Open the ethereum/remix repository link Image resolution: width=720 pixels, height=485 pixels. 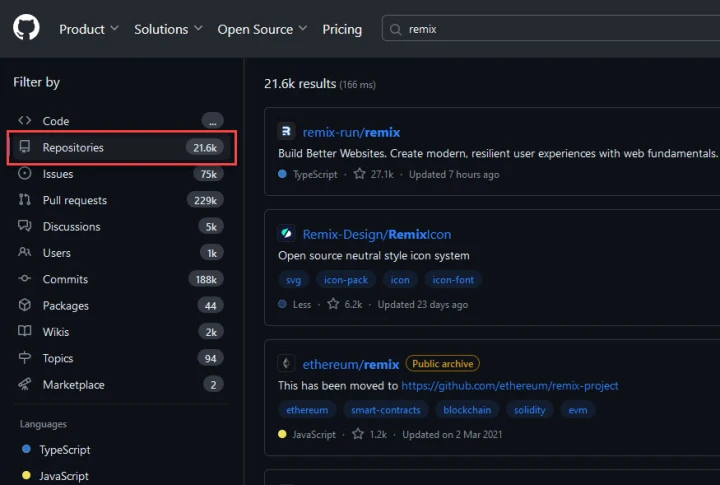coord(351,364)
